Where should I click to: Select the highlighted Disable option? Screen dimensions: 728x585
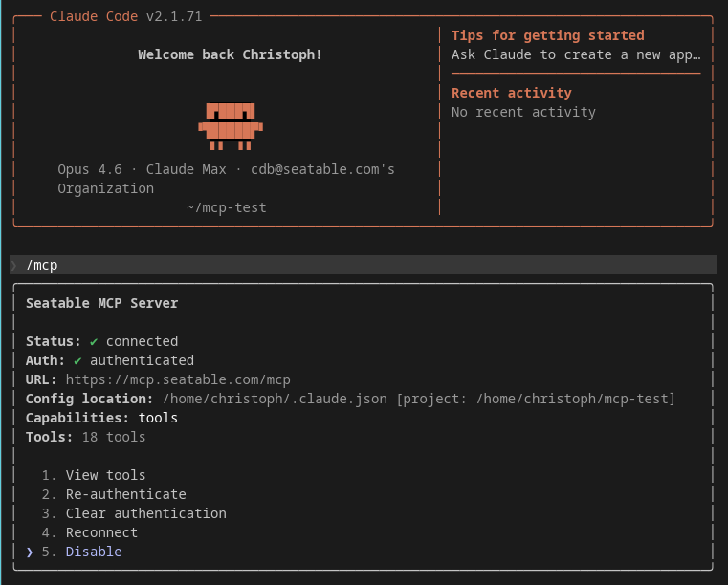(x=94, y=552)
